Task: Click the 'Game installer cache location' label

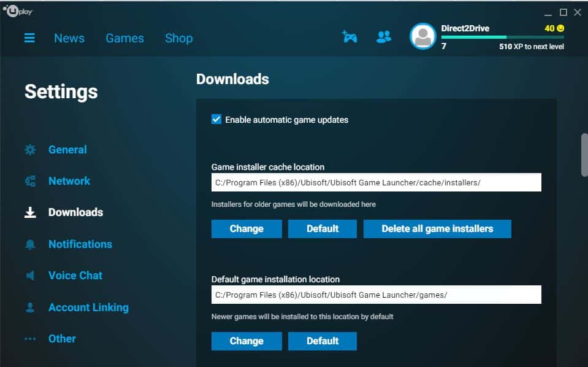Action: click(268, 167)
